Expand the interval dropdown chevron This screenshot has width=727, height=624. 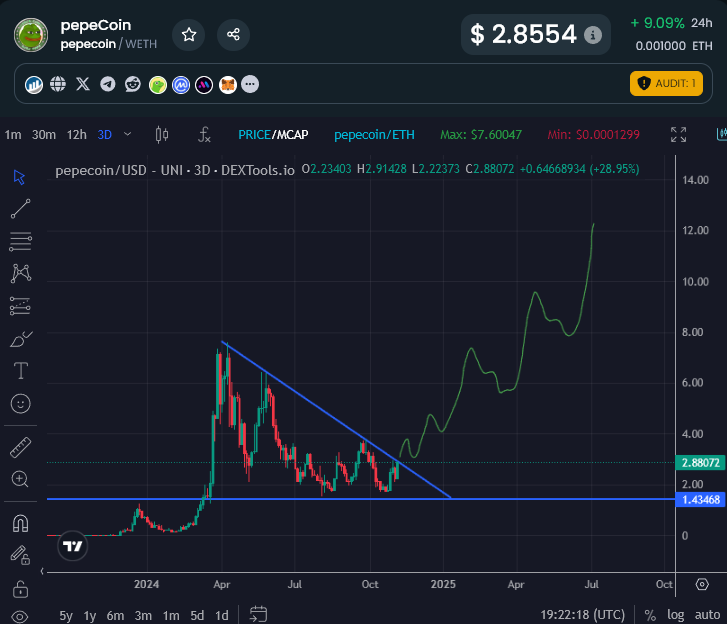pyautogui.click(x=128, y=134)
